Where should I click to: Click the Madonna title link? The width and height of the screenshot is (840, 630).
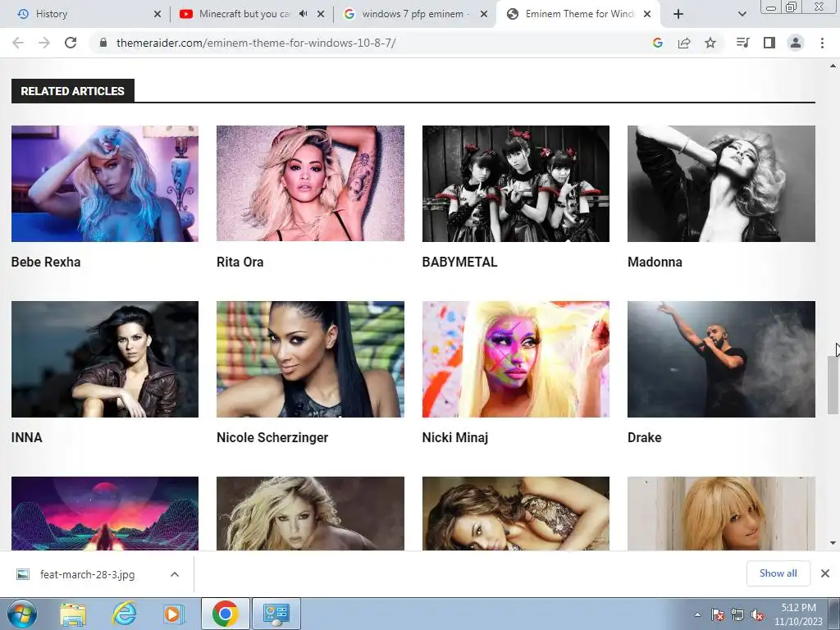[x=655, y=262]
